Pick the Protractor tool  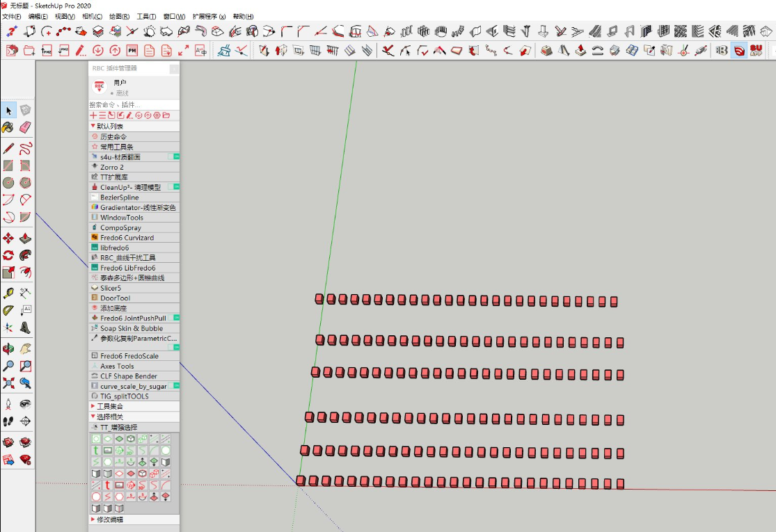(8, 310)
